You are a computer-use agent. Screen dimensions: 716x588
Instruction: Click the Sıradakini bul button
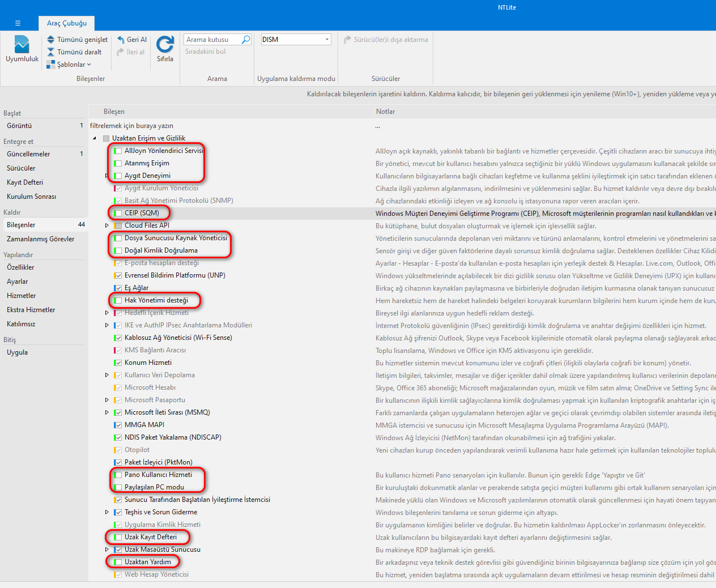click(205, 52)
